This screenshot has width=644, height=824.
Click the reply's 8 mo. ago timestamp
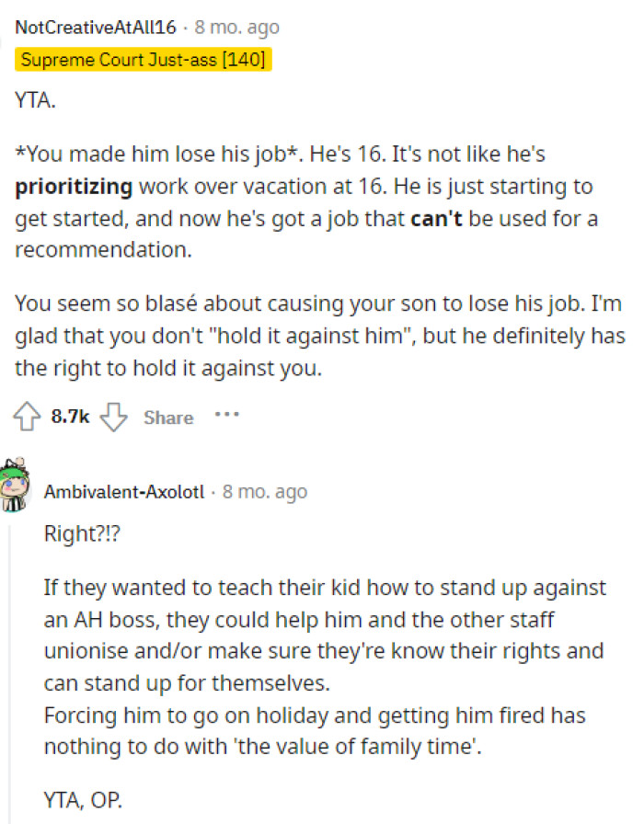pos(264,491)
